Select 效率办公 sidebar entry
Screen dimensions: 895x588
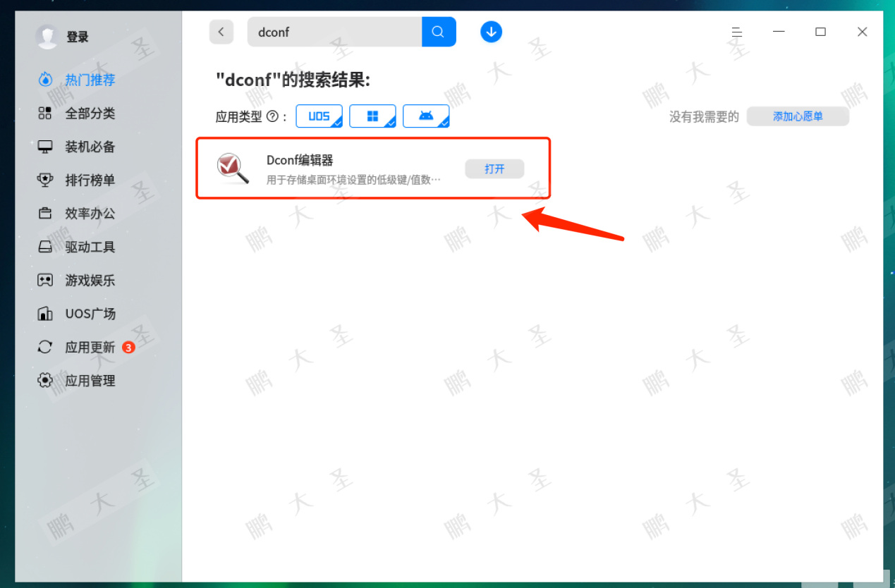pos(90,213)
